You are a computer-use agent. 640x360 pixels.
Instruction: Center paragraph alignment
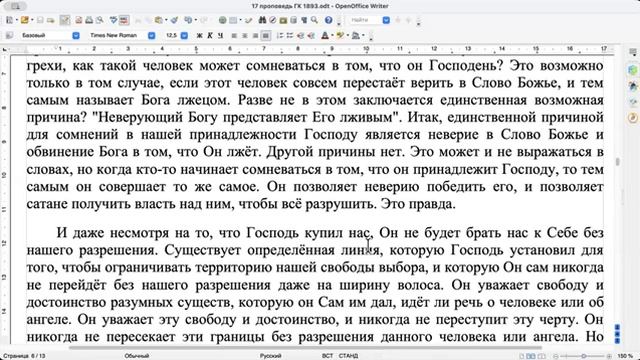click(x=245, y=36)
